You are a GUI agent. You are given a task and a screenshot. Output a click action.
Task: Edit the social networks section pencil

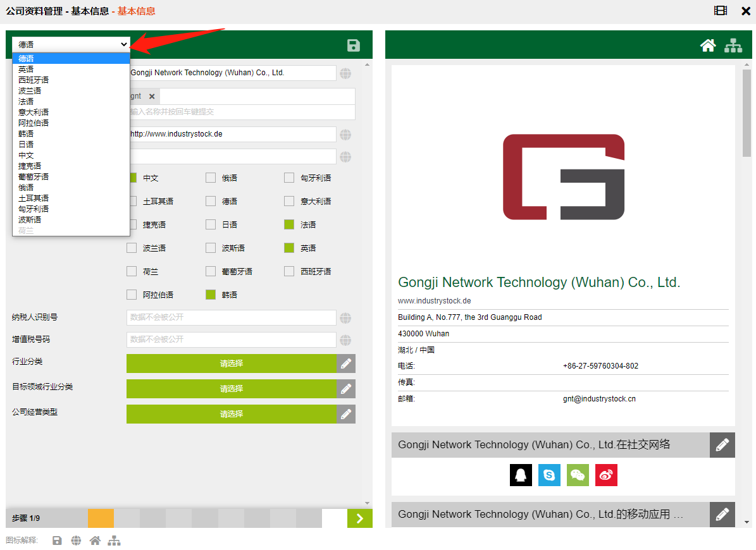click(722, 445)
